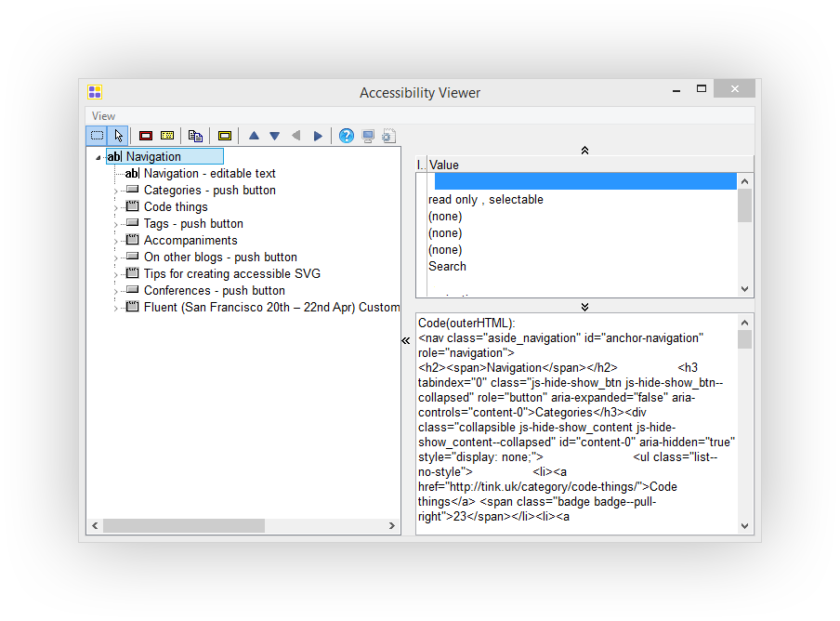Click the computer monitor toolbar icon
The image size is (840, 621).
[368, 136]
